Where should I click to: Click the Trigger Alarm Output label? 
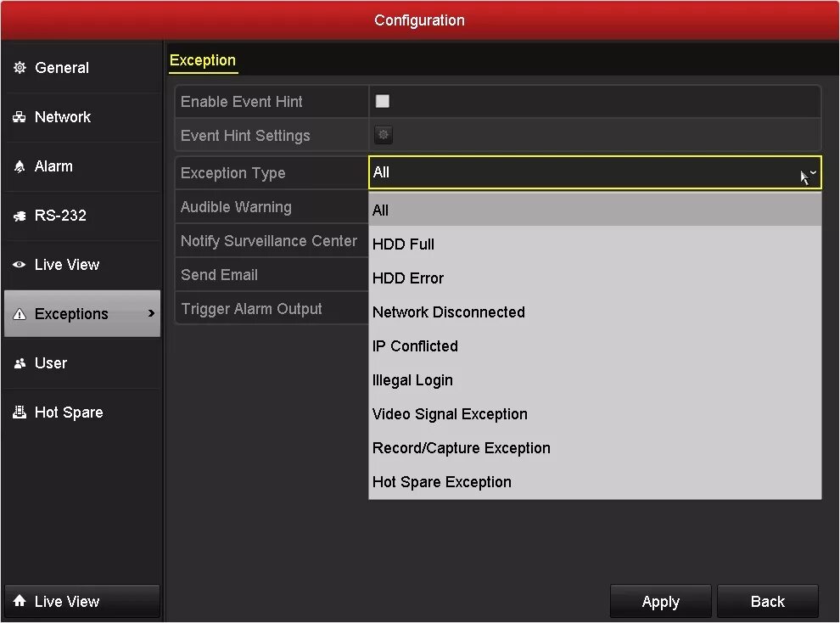pos(251,309)
